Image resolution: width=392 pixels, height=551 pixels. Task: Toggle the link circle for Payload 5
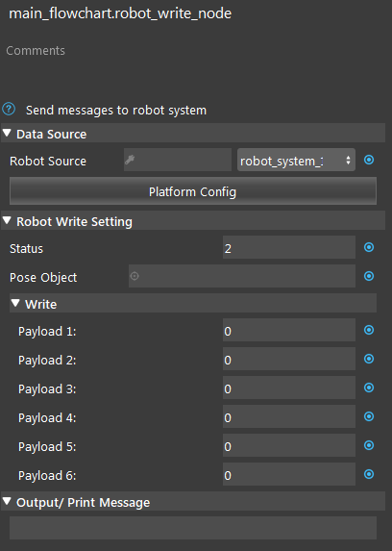pos(369,445)
